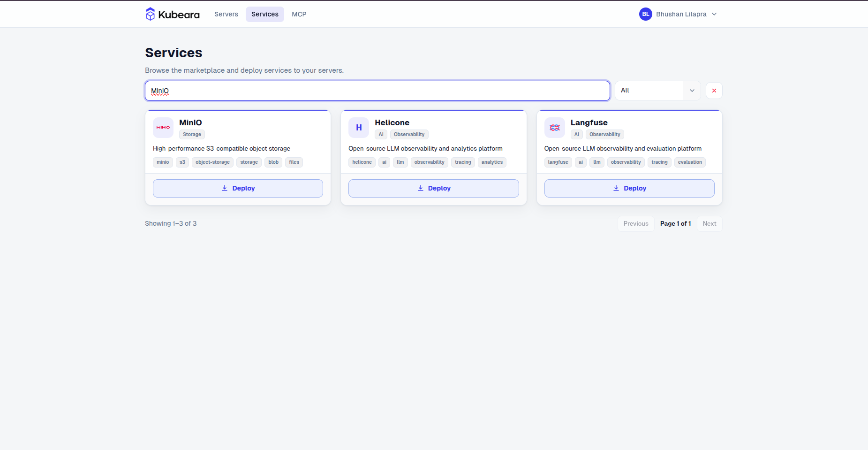
Task: Open the MinIO service logo icon
Action: tap(163, 128)
